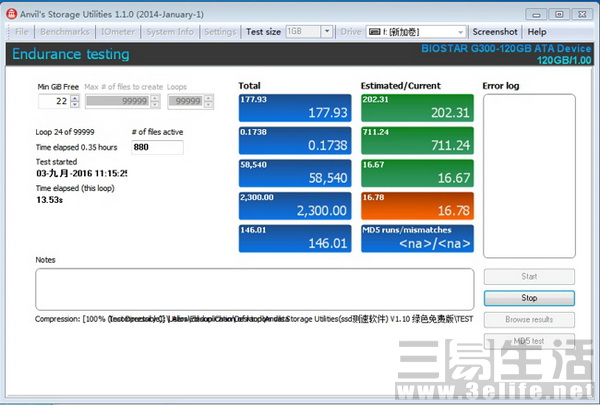Open the File menu

22,32
